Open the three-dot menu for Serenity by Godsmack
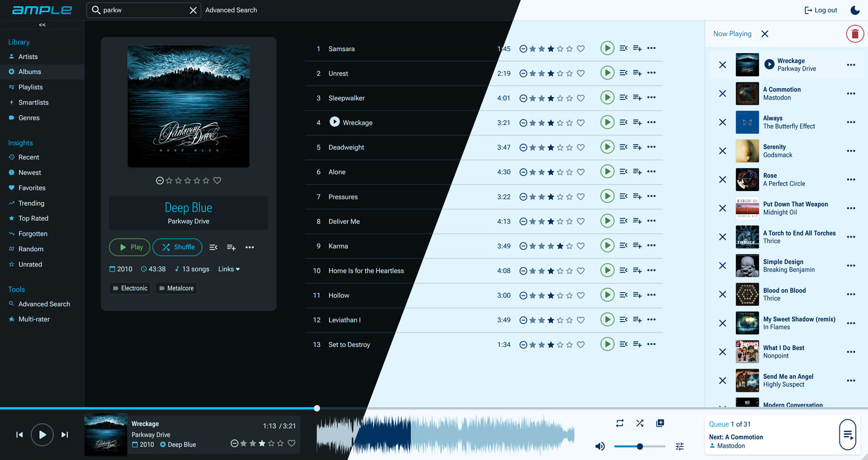 tap(851, 151)
